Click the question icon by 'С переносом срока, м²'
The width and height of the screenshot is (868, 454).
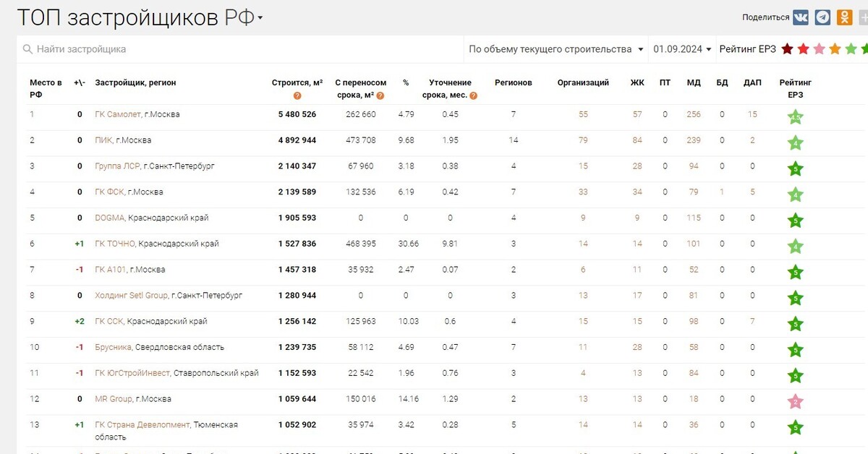(x=380, y=95)
